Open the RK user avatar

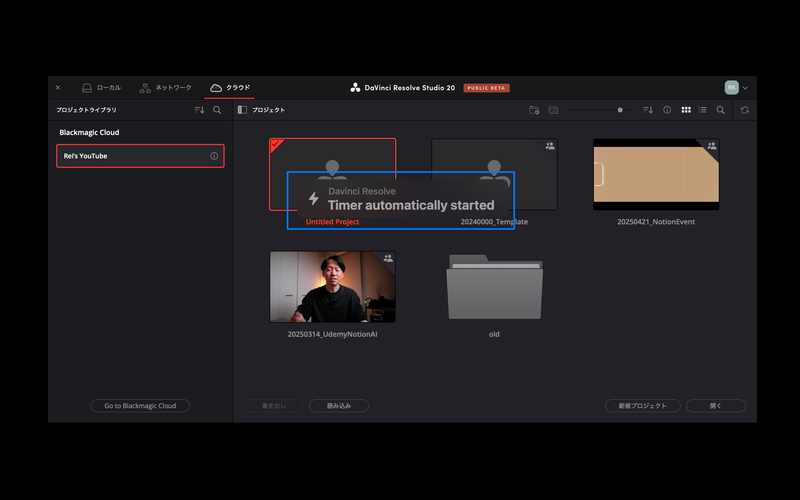pyautogui.click(x=731, y=87)
